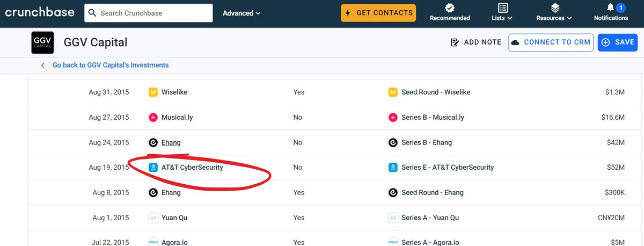The width and height of the screenshot is (644, 246).
Task: Click the back chevron beside the Investments link
Action: [42, 65]
